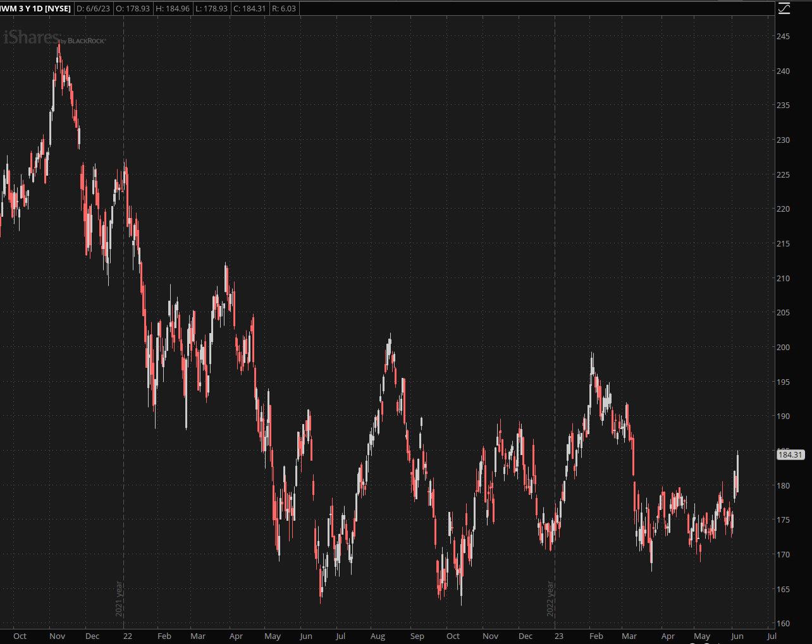Click the price-axis auto-scale icon

click(784, 8)
